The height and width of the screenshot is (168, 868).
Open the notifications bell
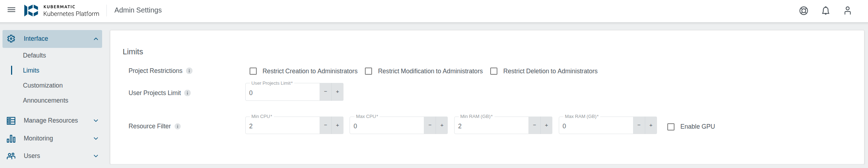[826, 11]
